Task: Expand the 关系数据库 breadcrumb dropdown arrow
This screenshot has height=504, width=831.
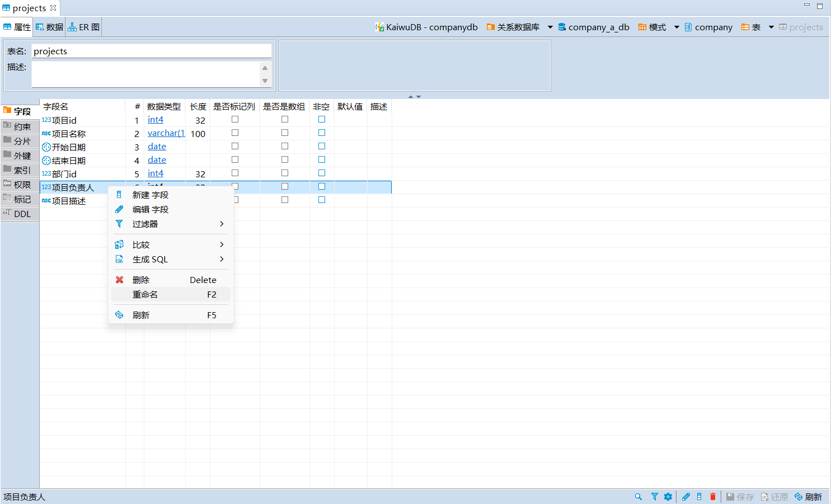Action: click(x=550, y=27)
